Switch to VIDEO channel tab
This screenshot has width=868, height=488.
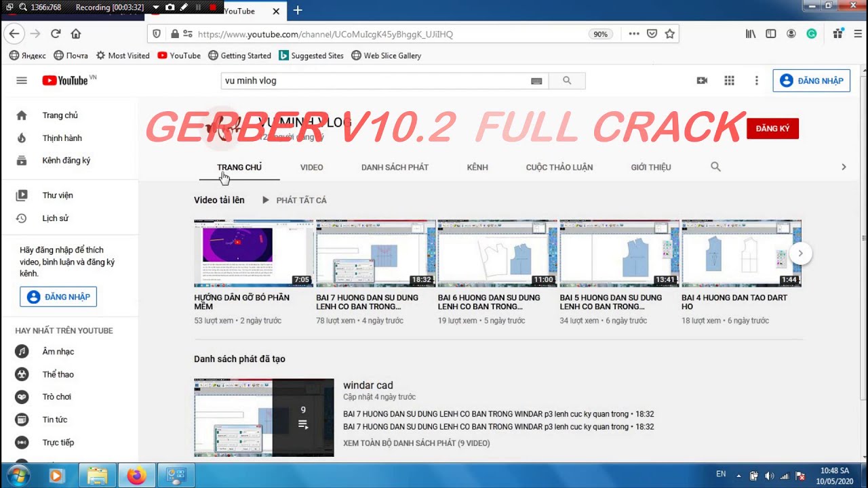point(311,167)
